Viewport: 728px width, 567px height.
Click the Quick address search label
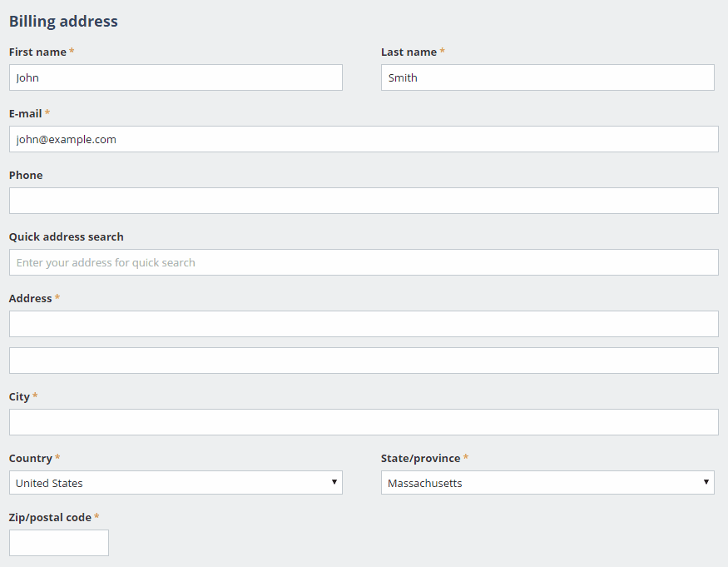pyautogui.click(x=67, y=236)
